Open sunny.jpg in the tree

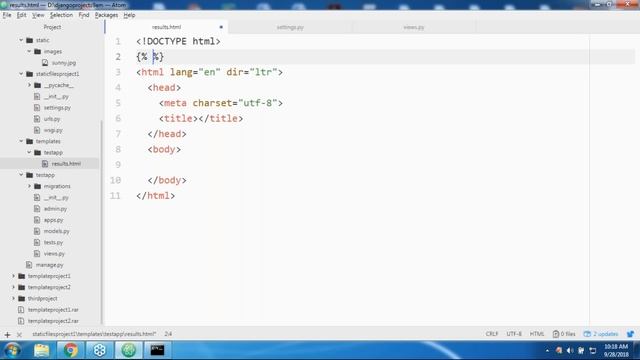pyautogui.click(x=64, y=63)
